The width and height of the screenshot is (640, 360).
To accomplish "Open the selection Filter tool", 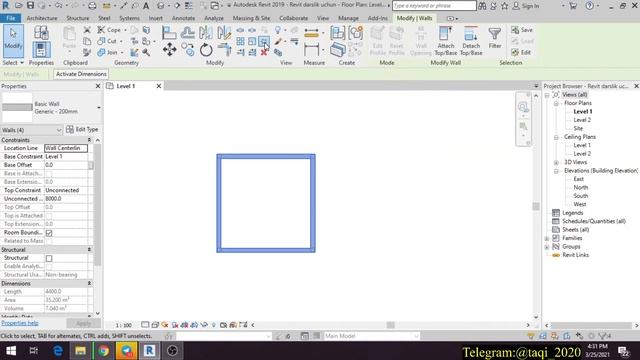I will [x=495, y=38].
